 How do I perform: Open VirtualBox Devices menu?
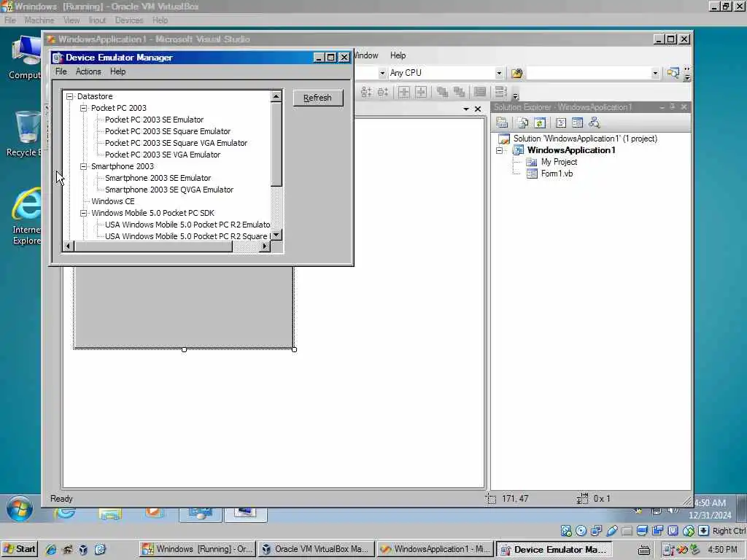129,20
